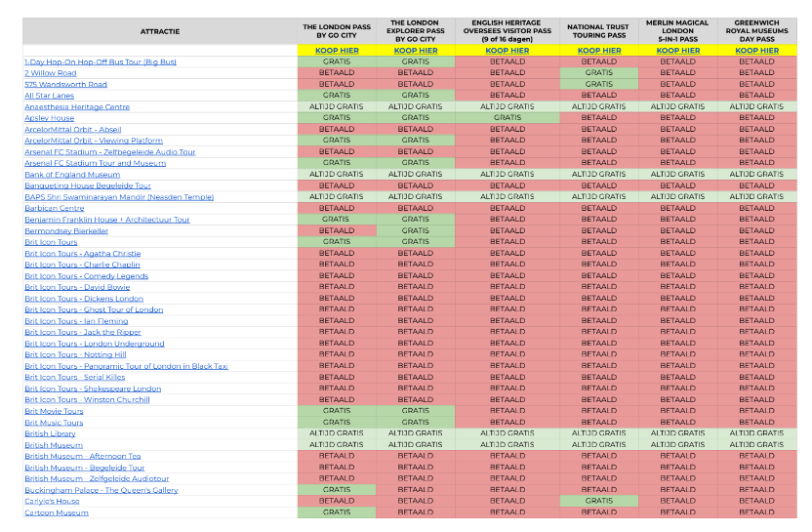Image resolution: width=812 pixels, height=532 pixels.
Task: Open the All Star Lanes link
Action: pos(49,96)
